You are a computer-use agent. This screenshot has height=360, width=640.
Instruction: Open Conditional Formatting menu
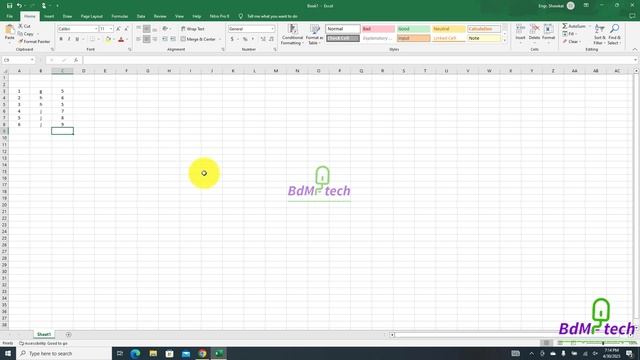[292, 34]
